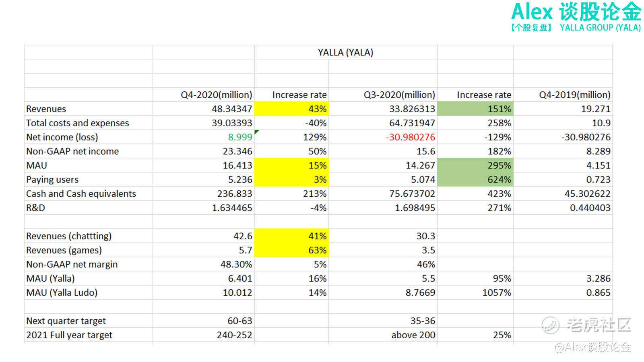Click the Q4-2020(million) column header

tap(216, 95)
